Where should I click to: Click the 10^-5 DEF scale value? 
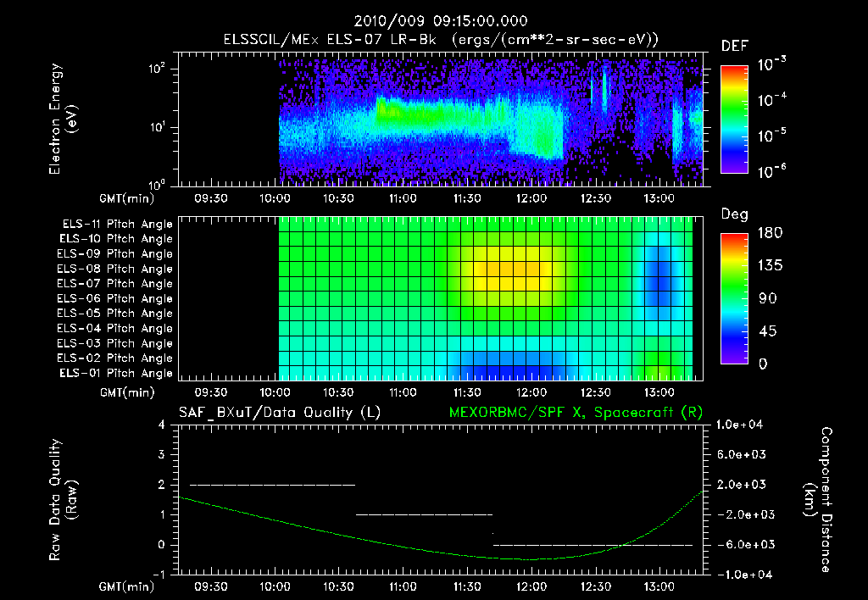tap(771, 136)
